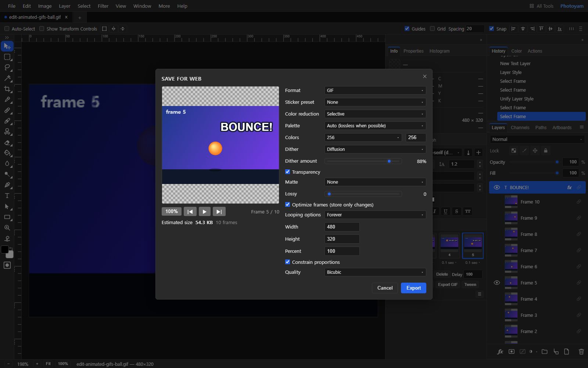Click the delete layer trash icon
The height and width of the screenshot is (368, 588).
point(581,351)
